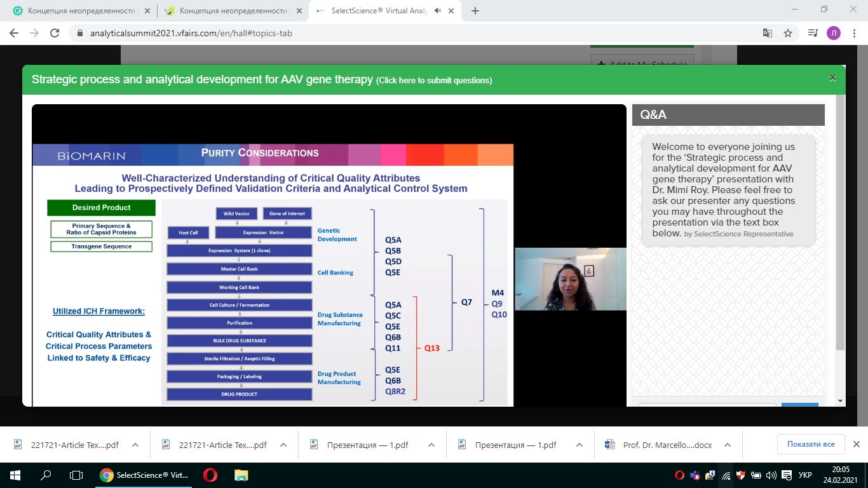The image size is (868, 488).
Task: Close the webinar popup with the X icon
Action: 832,78
